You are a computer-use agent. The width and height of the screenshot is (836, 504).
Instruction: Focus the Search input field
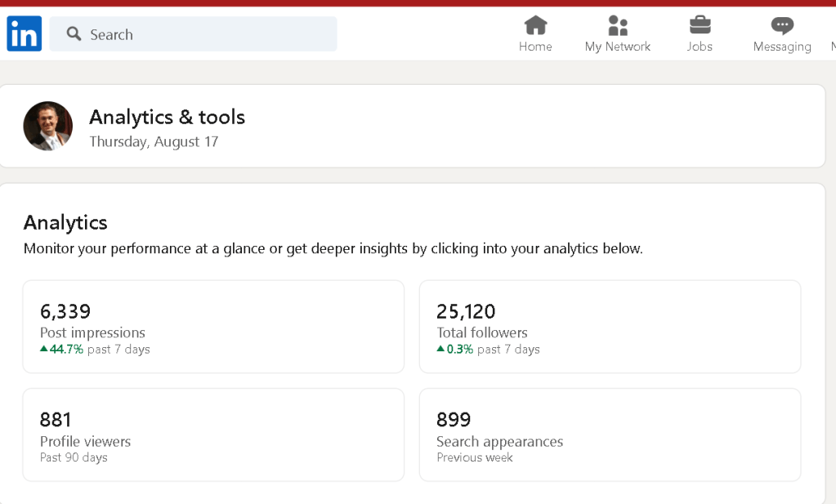193,34
